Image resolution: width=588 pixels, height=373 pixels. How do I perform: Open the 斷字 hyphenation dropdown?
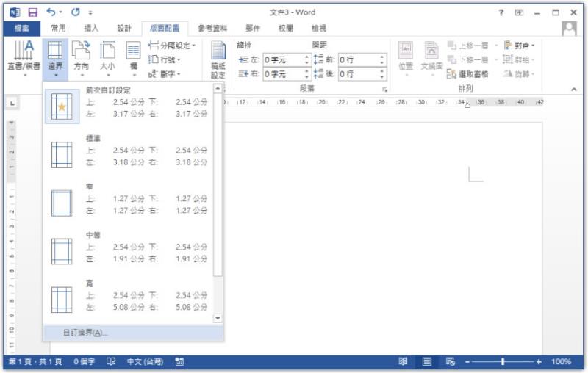tap(164, 73)
